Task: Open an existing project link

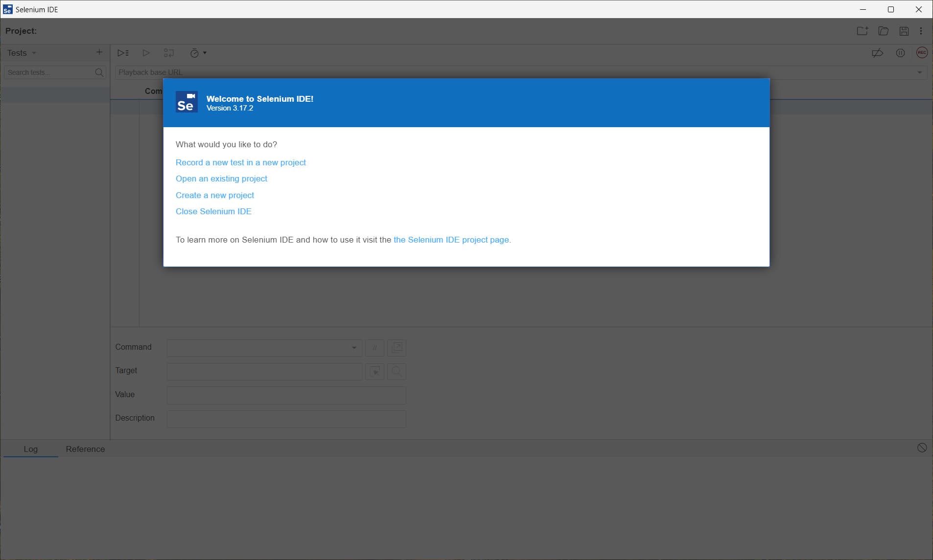Action: (221, 179)
